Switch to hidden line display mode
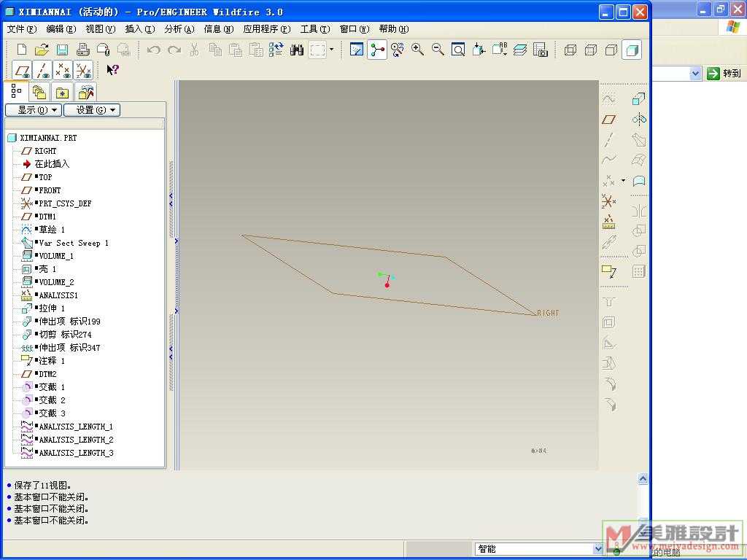Viewport: 747px width, 560px height. coord(591,50)
